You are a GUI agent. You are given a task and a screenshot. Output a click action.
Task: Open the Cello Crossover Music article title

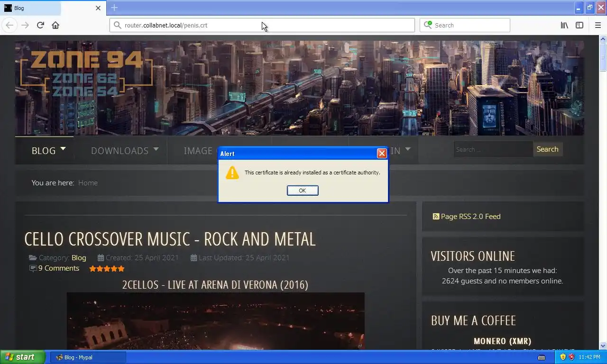[170, 239]
